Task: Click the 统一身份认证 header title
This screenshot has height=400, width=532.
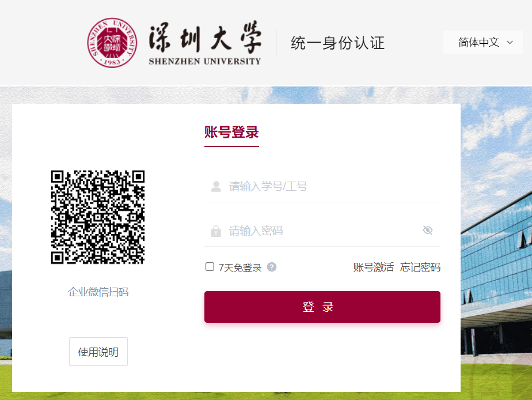Action: click(x=337, y=43)
